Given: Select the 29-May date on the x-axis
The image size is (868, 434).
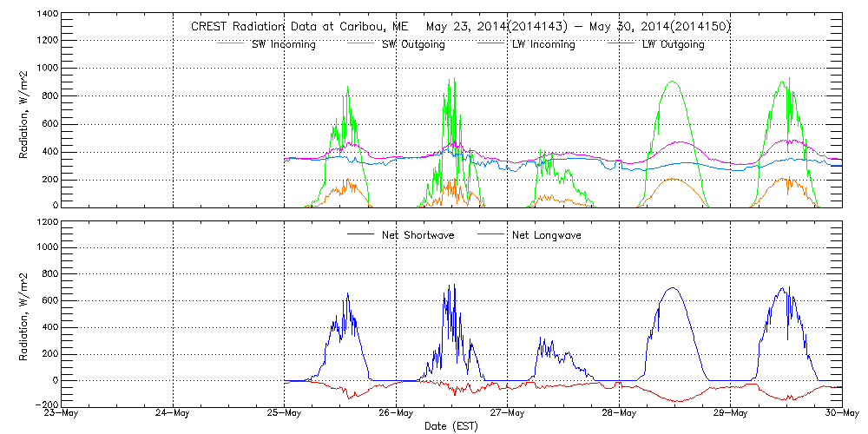Looking at the screenshot, I should tap(731, 414).
